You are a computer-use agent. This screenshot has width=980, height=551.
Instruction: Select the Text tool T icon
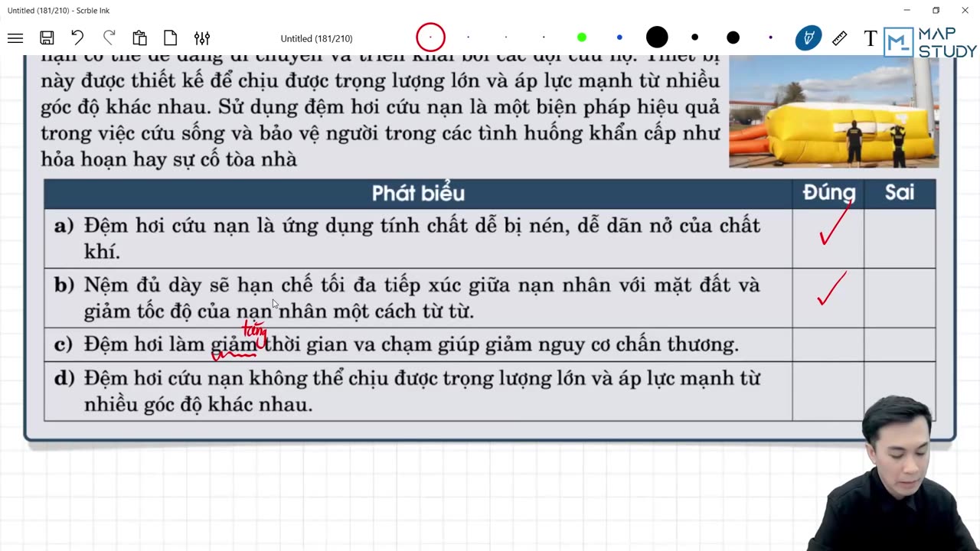click(x=870, y=38)
